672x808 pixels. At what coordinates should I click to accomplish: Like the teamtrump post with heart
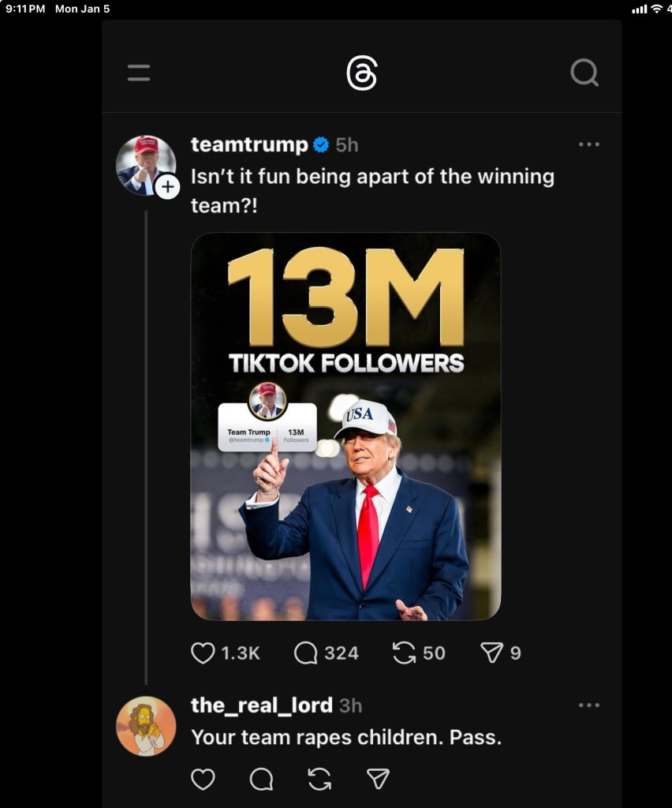tap(203, 653)
